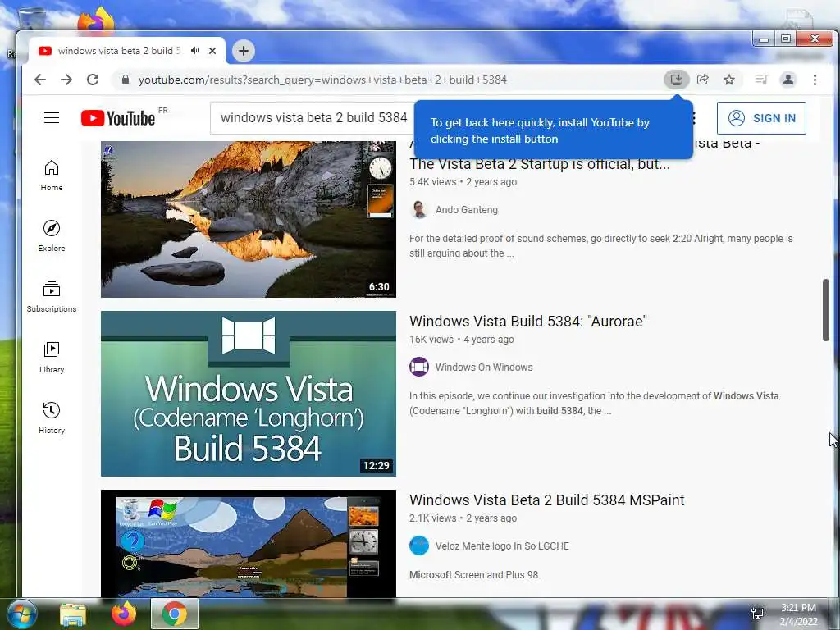Open the mountain lake thumbnail, 6:30 video
The height and width of the screenshot is (630, 840).
249,219
